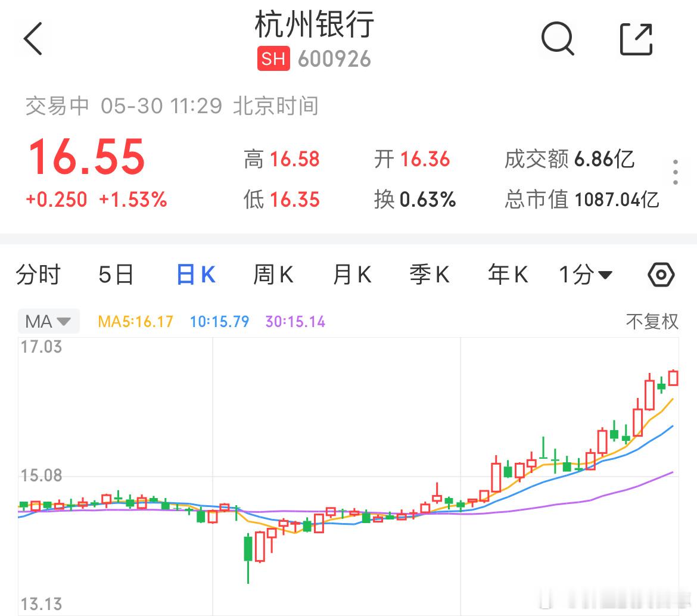The width and height of the screenshot is (697, 616).
Task: Click the 13.13 axis label
Action: point(41,604)
